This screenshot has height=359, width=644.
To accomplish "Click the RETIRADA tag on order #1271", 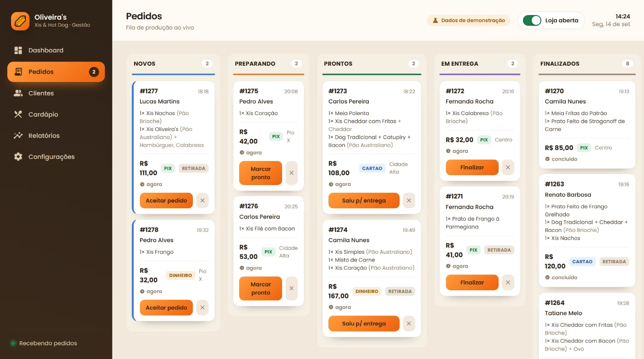I will tap(499, 250).
